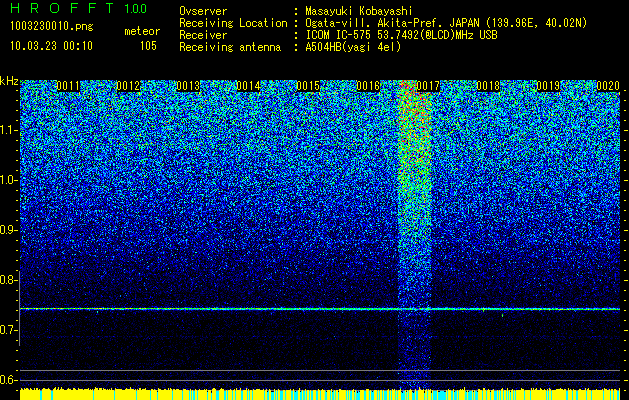Select the A504HB(yagi 4el) antenna text
Screen dimensions: 629x400
click(x=353, y=47)
